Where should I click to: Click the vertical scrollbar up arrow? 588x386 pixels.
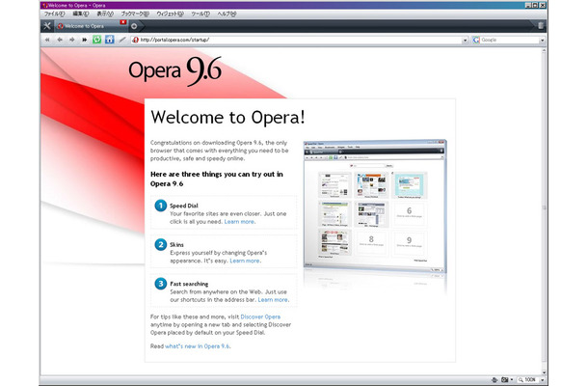(544, 51)
